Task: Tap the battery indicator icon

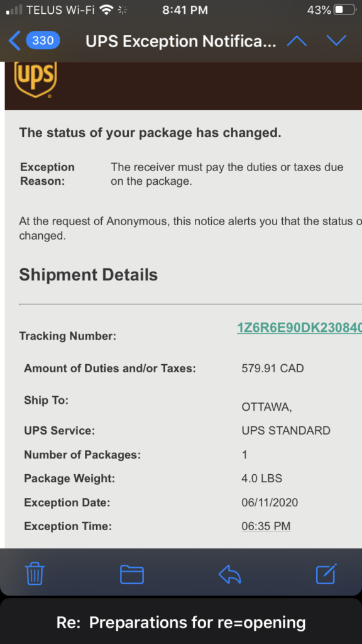Action: pos(345,10)
